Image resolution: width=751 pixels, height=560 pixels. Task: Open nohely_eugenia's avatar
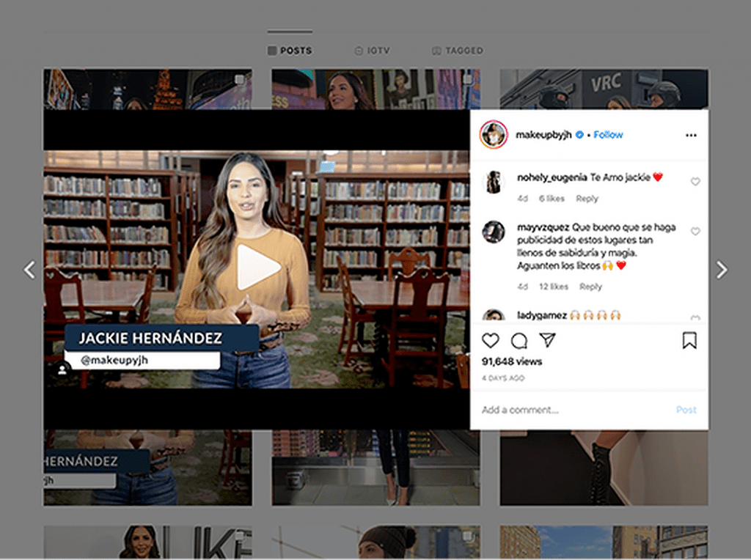click(494, 182)
